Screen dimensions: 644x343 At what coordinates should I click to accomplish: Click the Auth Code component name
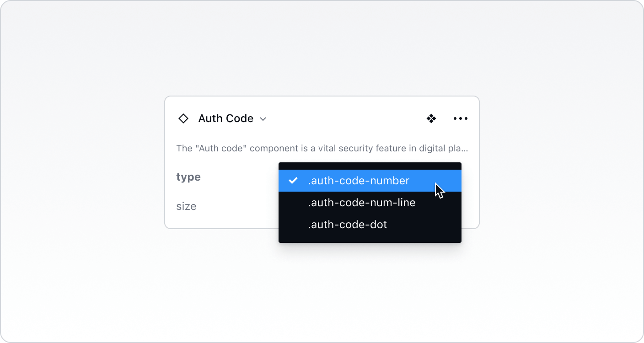coord(225,118)
